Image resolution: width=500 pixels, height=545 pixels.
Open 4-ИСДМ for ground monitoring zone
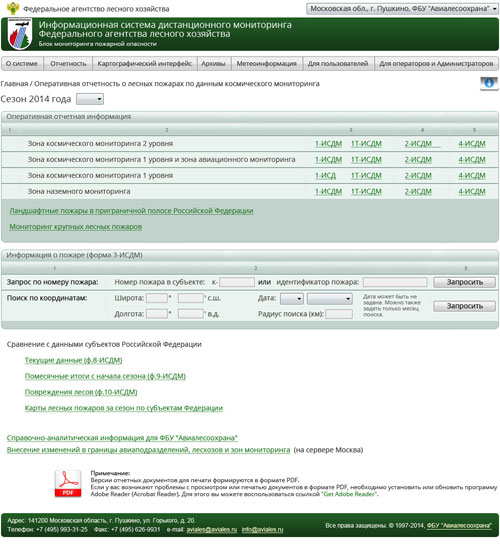[x=472, y=192]
